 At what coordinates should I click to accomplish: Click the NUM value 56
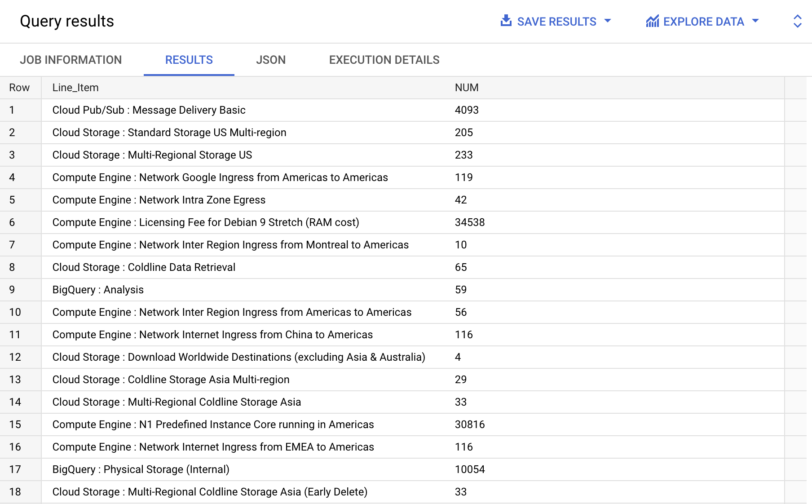(x=461, y=312)
